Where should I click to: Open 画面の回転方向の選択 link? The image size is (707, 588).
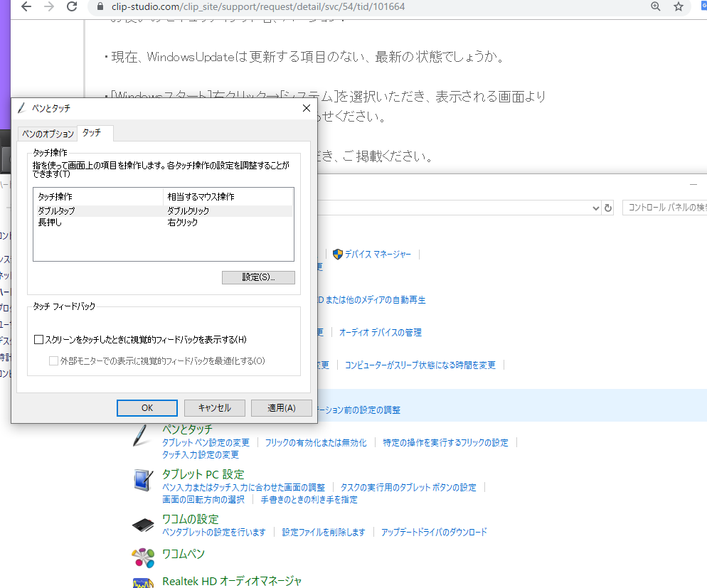[x=203, y=500]
